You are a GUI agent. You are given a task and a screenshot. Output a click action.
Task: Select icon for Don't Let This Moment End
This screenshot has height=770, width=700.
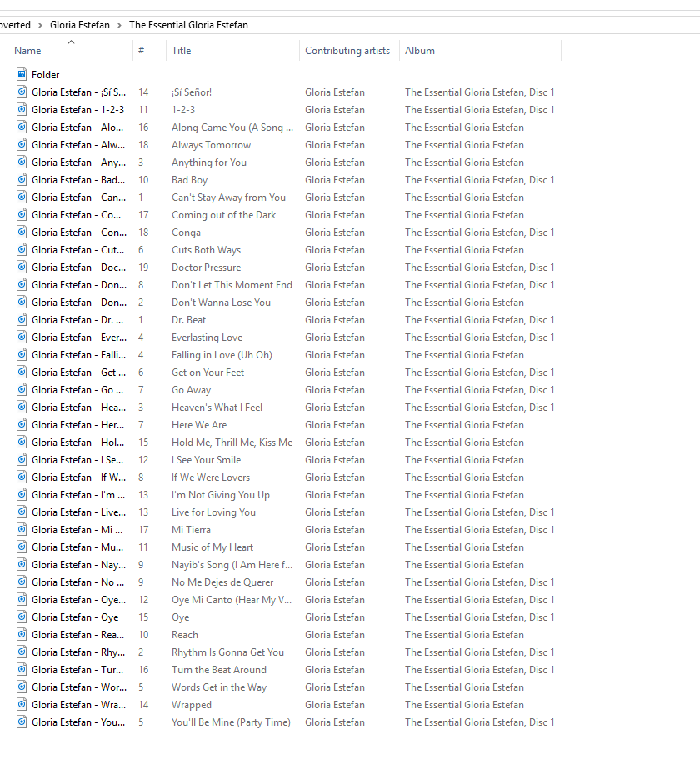pos(22,285)
